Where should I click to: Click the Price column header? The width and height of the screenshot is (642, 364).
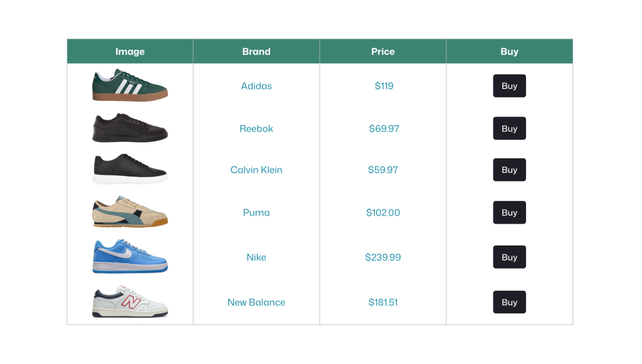pos(382,51)
